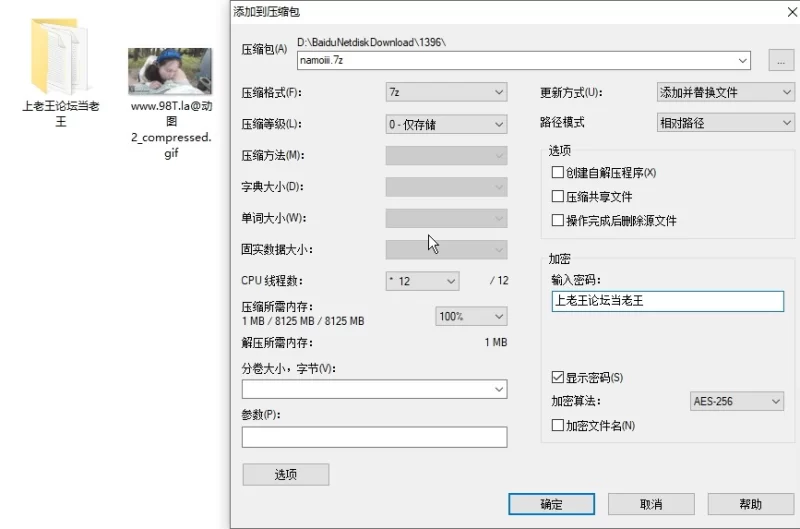Select the 上老王论坛当老王 folder icon
Viewport: 800px width, 529px height.
[x=60, y=57]
